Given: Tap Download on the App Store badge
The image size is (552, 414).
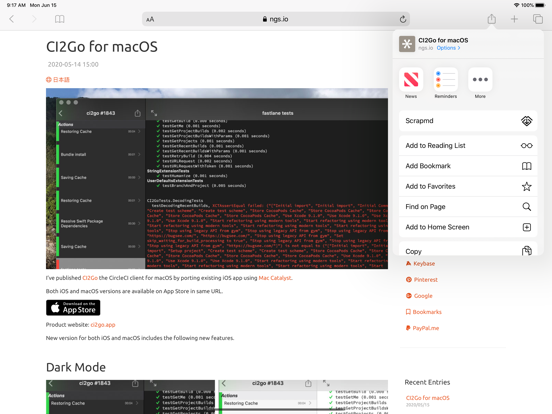Looking at the screenshot, I should coord(73,308).
